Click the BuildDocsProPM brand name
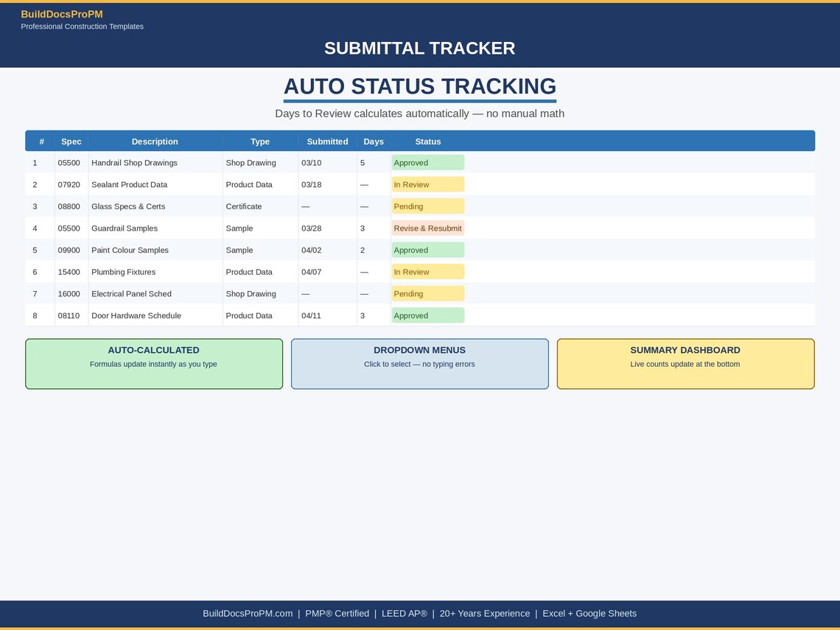The image size is (840, 630). point(62,15)
